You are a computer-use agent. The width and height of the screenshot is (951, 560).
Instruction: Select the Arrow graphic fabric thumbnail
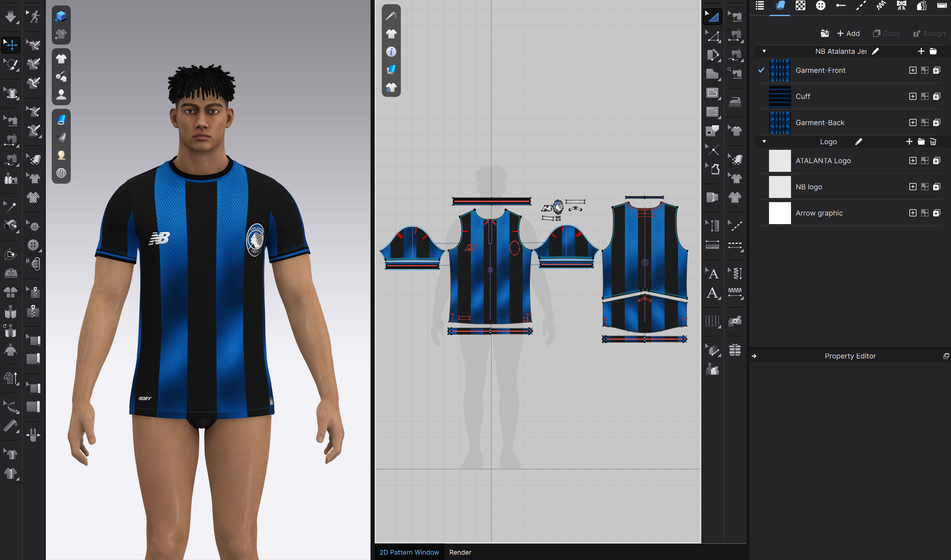[x=780, y=213]
